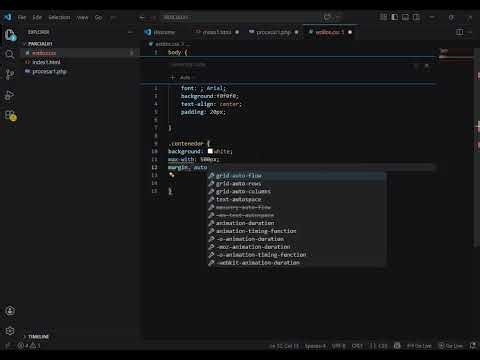480x360 pixels.
Task: Open the Go menu
Action: coord(98,17)
